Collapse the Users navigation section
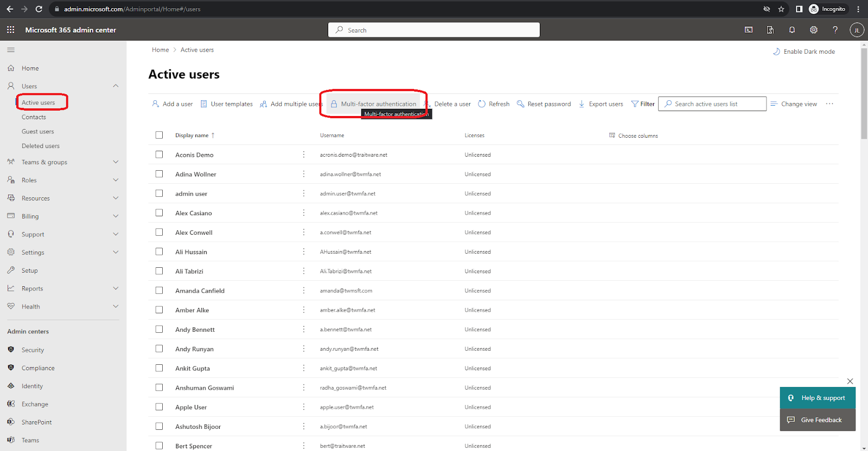Screen dimensions: 868x451 tap(116, 86)
